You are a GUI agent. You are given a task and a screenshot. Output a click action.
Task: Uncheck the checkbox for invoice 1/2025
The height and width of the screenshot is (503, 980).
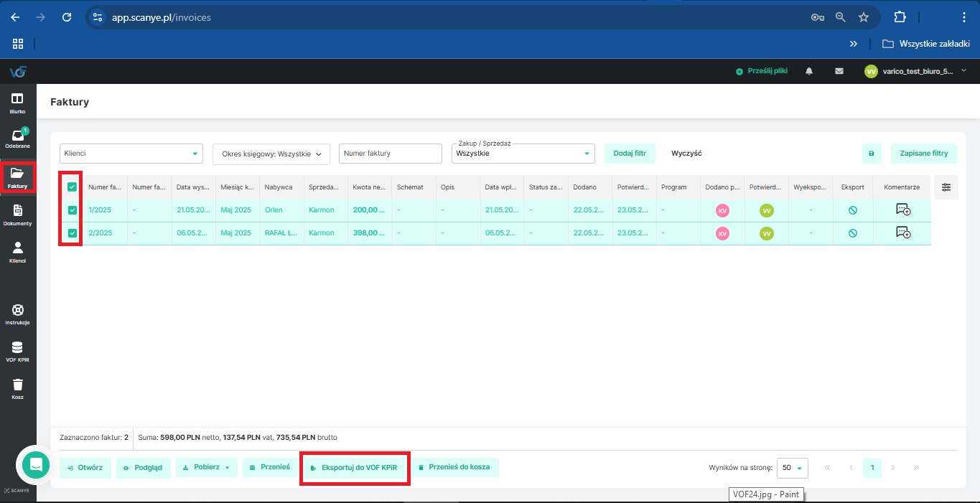pyautogui.click(x=72, y=210)
